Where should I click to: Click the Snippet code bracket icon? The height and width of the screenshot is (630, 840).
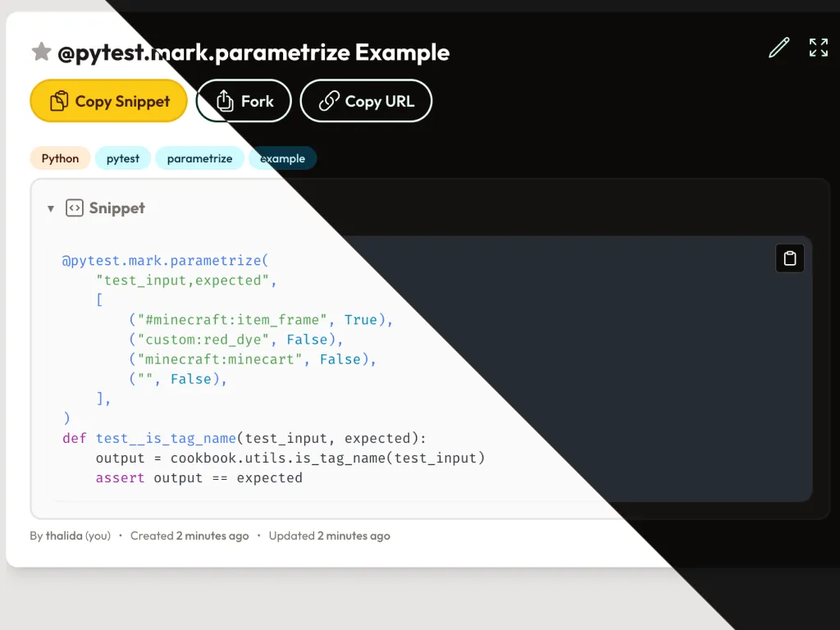[x=75, y=208]
